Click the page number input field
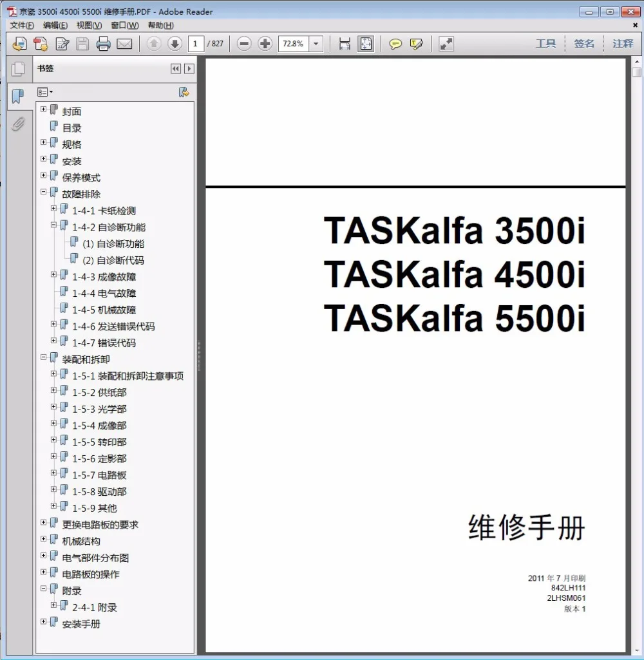The image size is (644, 660). point(195,44)
